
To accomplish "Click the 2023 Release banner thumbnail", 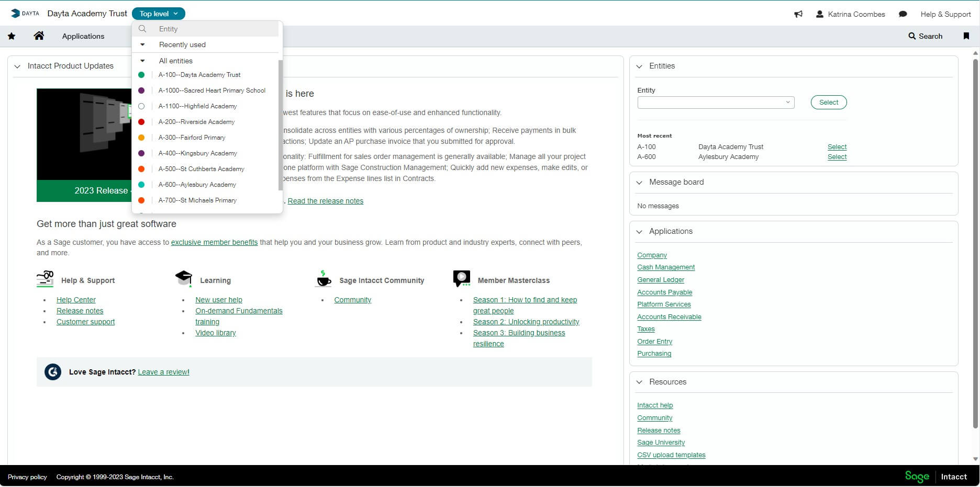I will coord(84,145).
